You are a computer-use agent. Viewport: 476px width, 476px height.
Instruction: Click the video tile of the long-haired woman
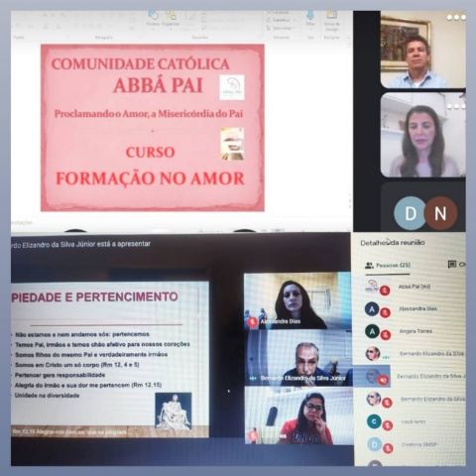click(422, 135)
